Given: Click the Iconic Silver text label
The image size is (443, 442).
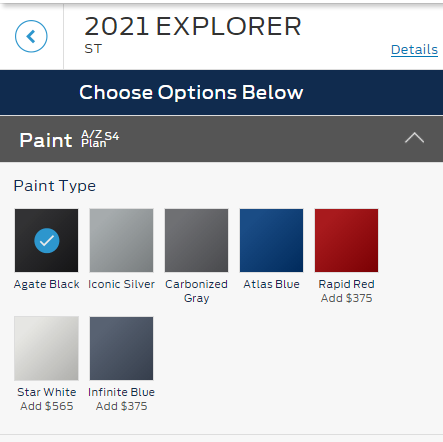Looking at the screenshot, I should coord(122,284).
